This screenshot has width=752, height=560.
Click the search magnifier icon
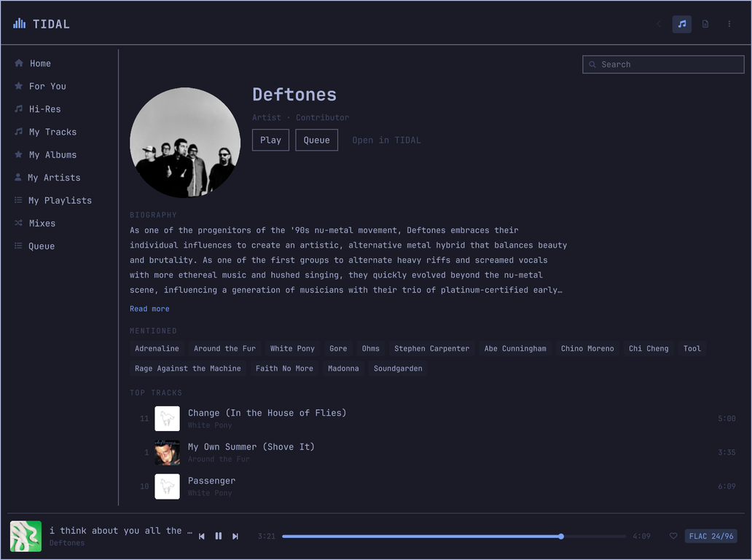(x=592, y=64)
